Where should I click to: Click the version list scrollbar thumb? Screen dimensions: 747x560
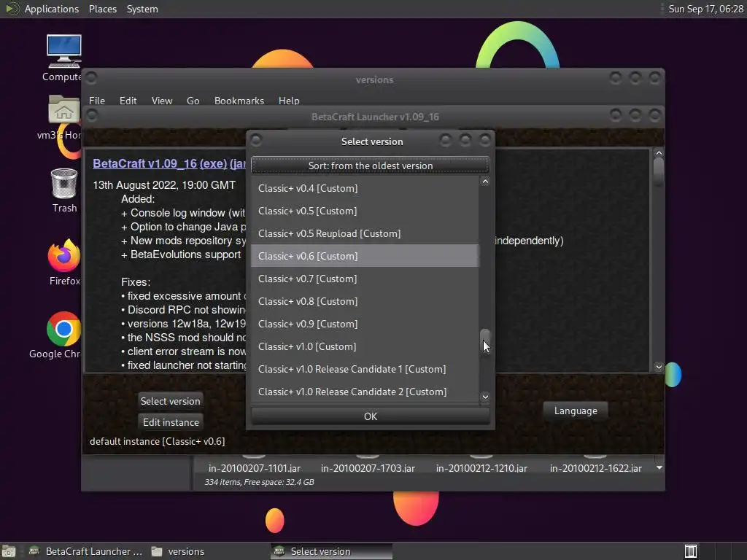(485, 340)
